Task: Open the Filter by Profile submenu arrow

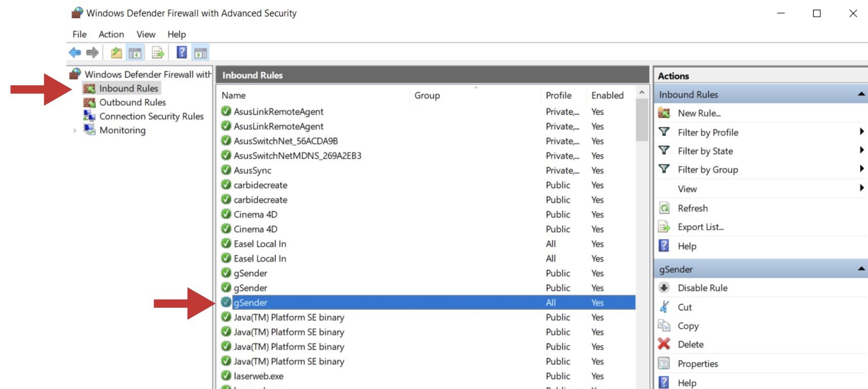Action: coord(861,132)
